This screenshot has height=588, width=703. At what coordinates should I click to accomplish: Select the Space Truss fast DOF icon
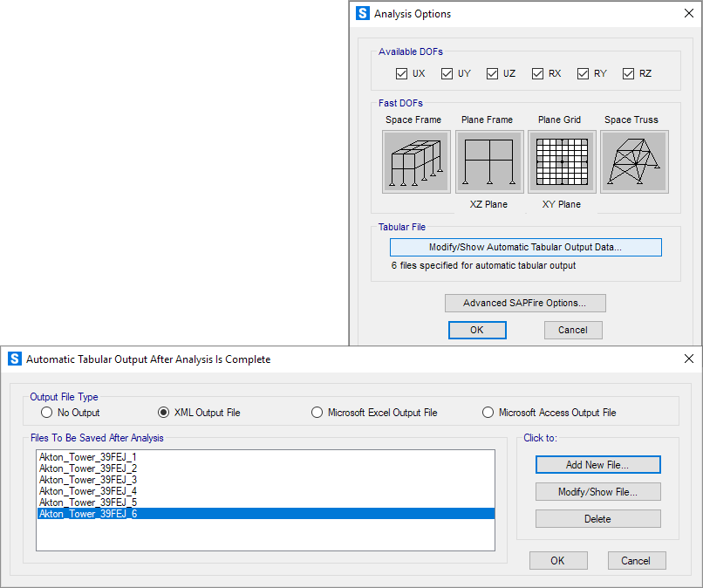634,161
